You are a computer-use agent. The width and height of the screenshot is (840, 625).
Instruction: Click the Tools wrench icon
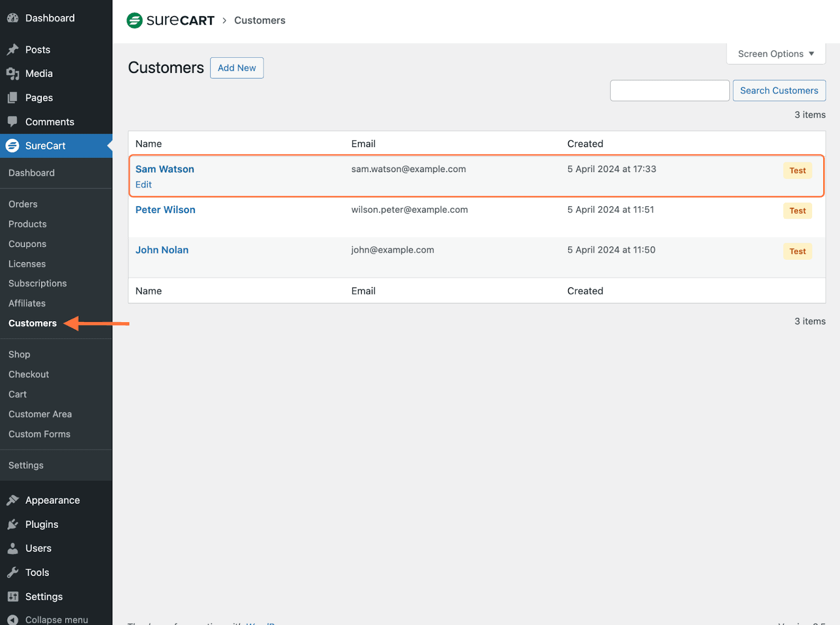[x=13, y=572]
